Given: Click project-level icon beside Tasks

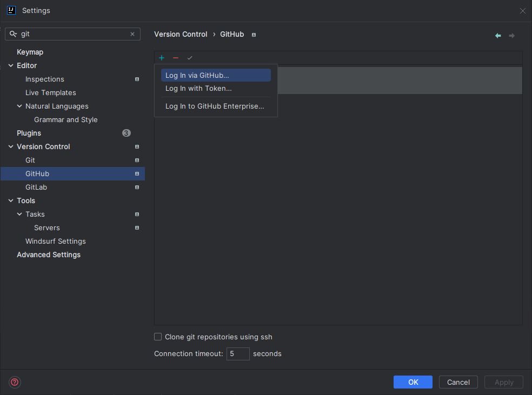Looking at the screenshot, I should [137, 215].
